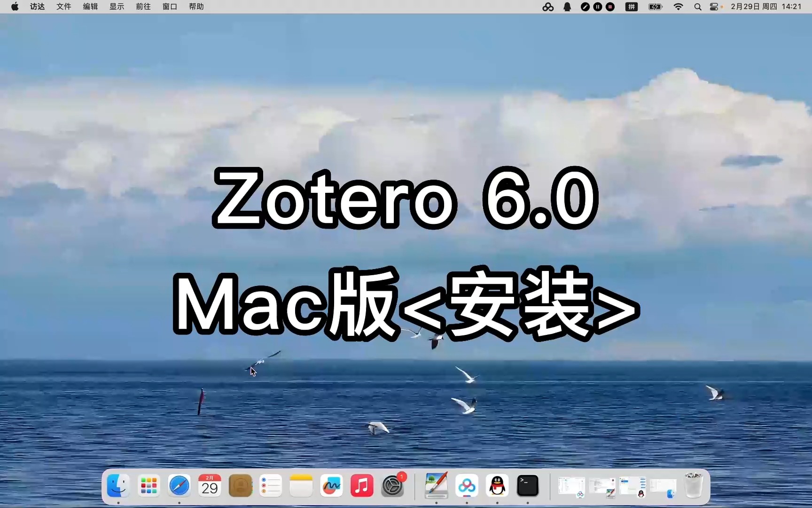Click Baidu Netdisk menu bar icon

tap(548, 7)
